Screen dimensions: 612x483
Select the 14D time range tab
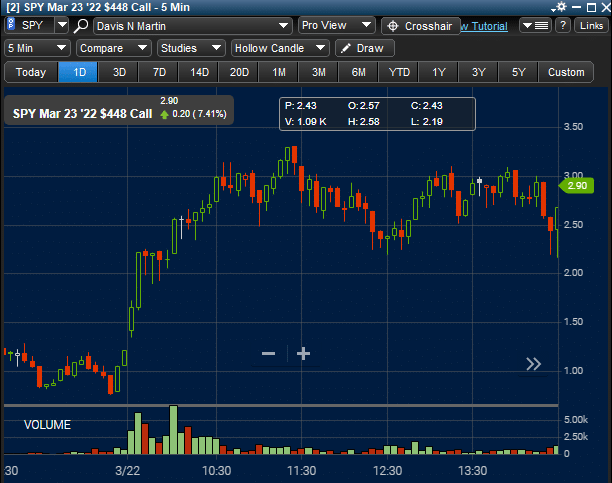pos(199,72)
